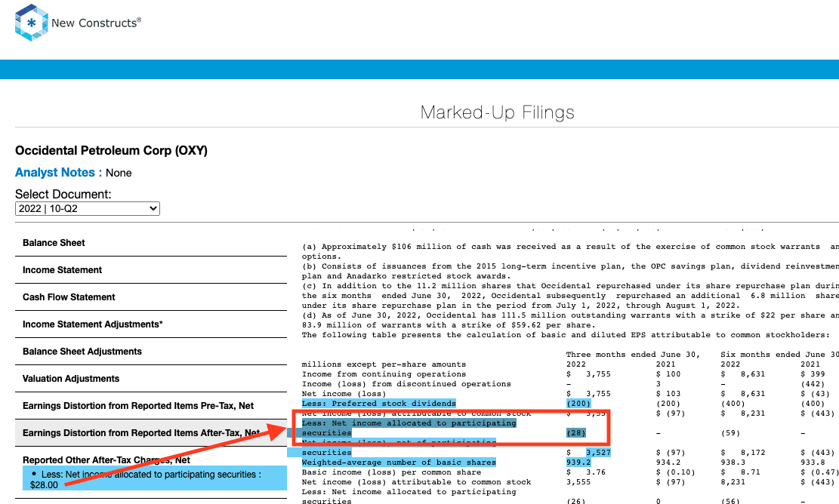Open Income Statement Adjustments
The height and width of the screenshot is (504, 839).
93,324
